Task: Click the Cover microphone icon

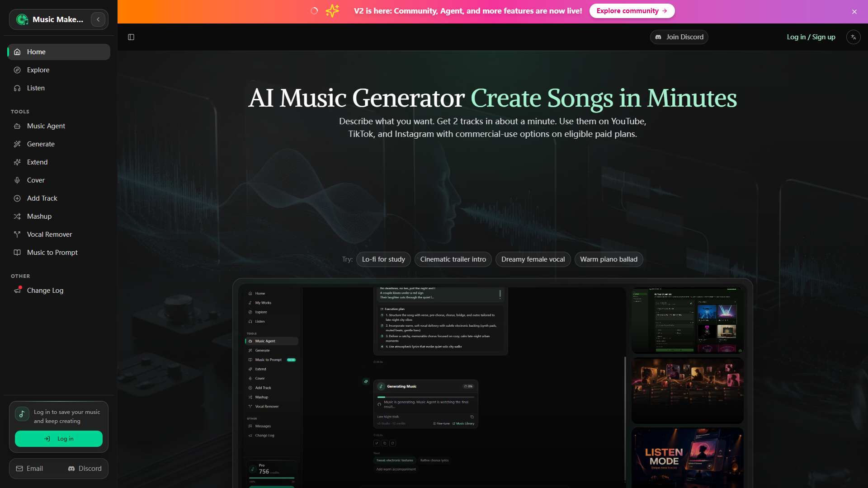Action: (x=17, y=180)
